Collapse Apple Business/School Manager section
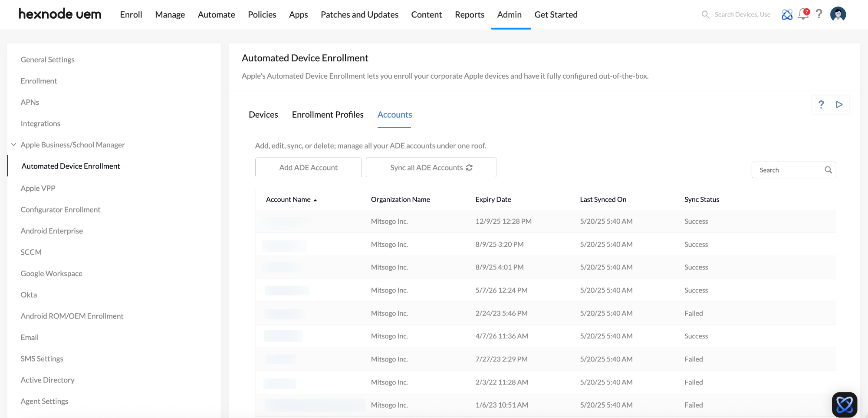 [13, 145]
